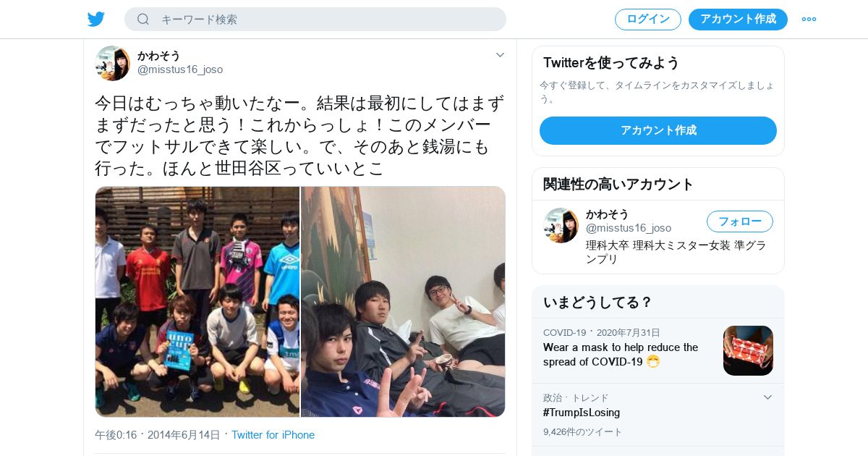Open かわそう avatar in related accounts
This screenshot has height=456, width=868.
561,225
